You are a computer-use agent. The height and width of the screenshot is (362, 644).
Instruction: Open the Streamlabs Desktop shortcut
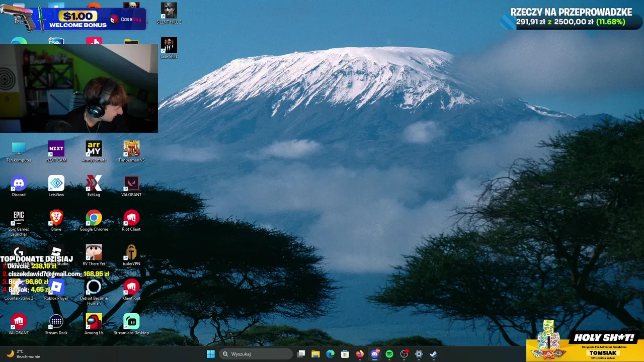131,324
